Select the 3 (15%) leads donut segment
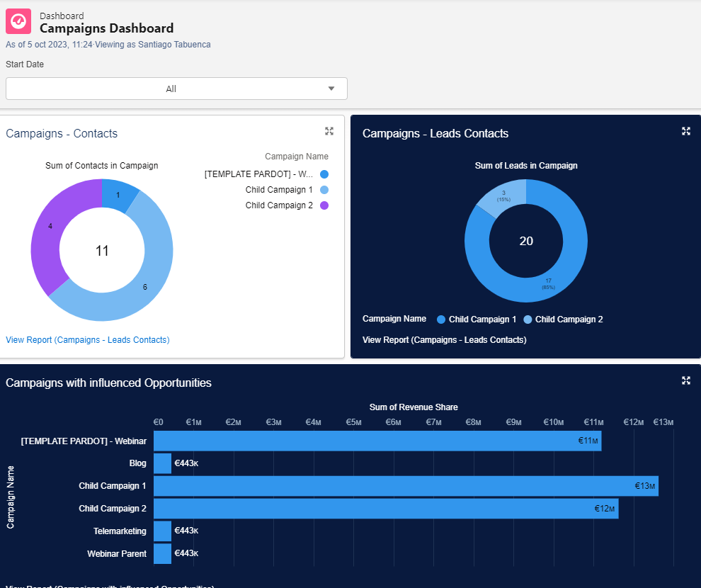Image resolution: width=701 pixels, height=588 pixels. pyautogui.click(x=504, y=197)
